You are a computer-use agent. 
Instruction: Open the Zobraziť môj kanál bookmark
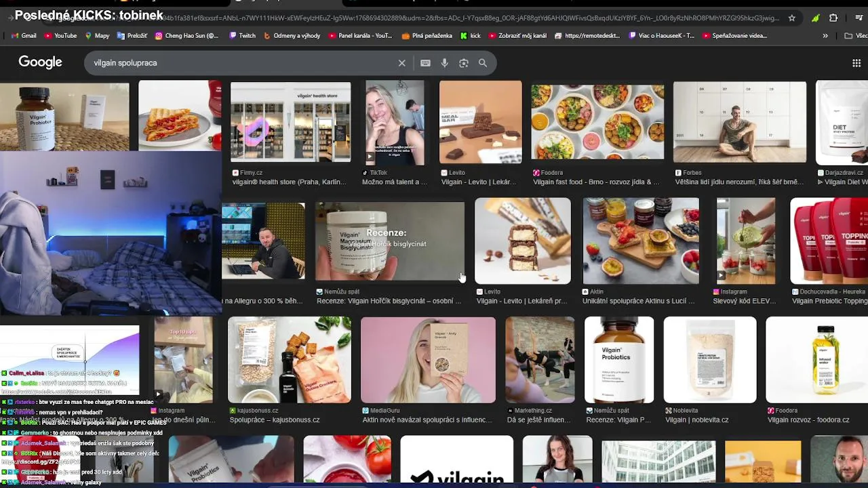click(517, 36)
